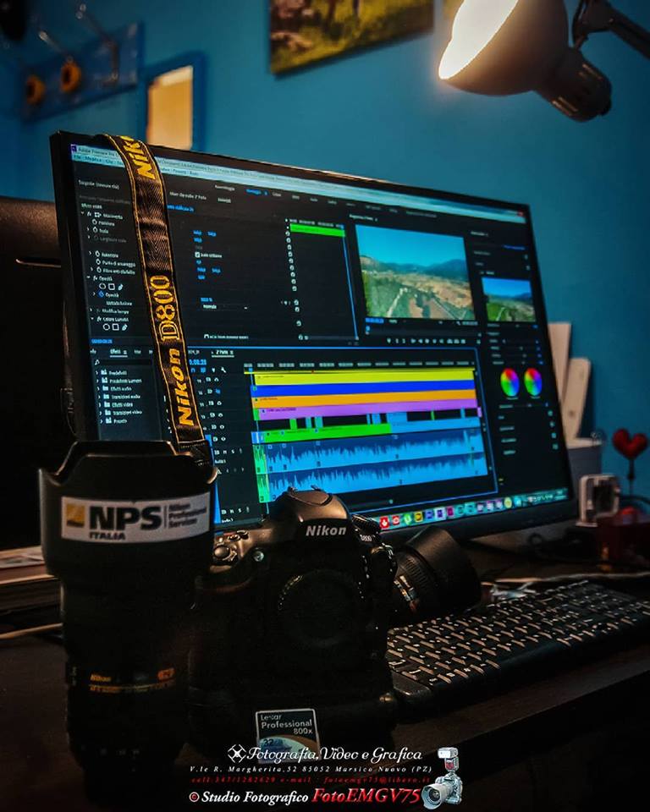This screenshot has width=650, height=812.
Task: Open Program monitor settings wrench
Action: 460,322
